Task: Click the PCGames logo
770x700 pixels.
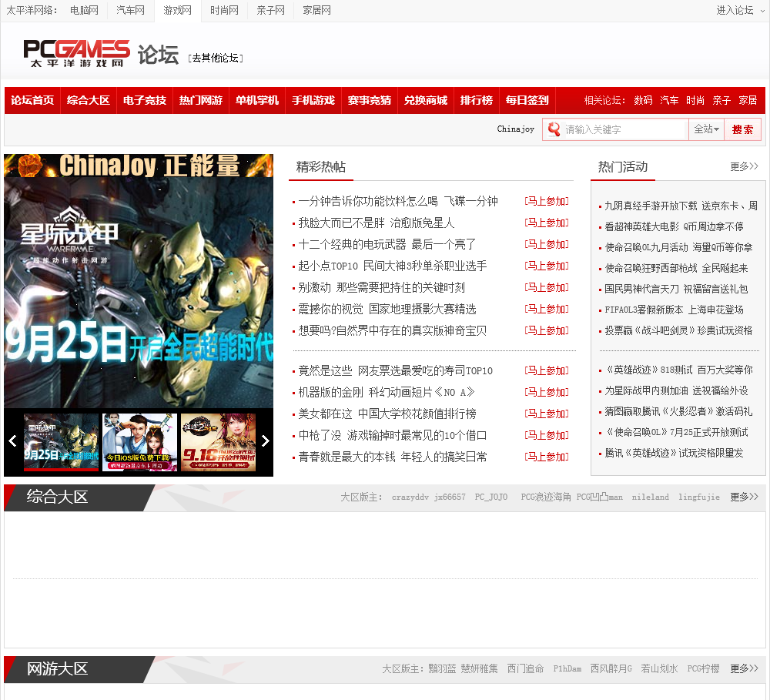Action: [76, 53]
